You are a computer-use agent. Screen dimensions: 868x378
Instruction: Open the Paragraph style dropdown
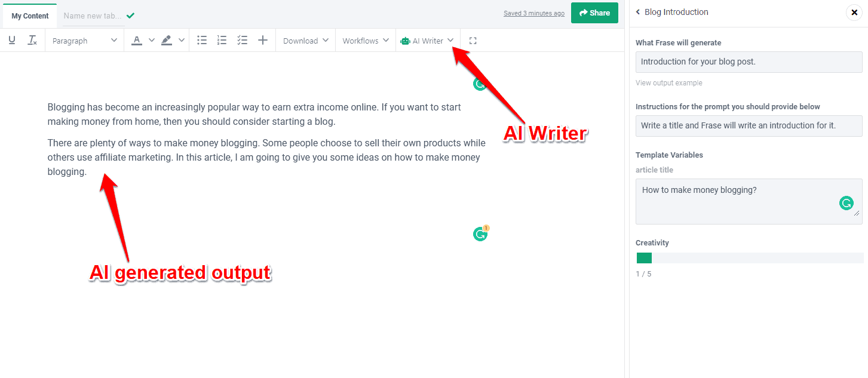84,41
